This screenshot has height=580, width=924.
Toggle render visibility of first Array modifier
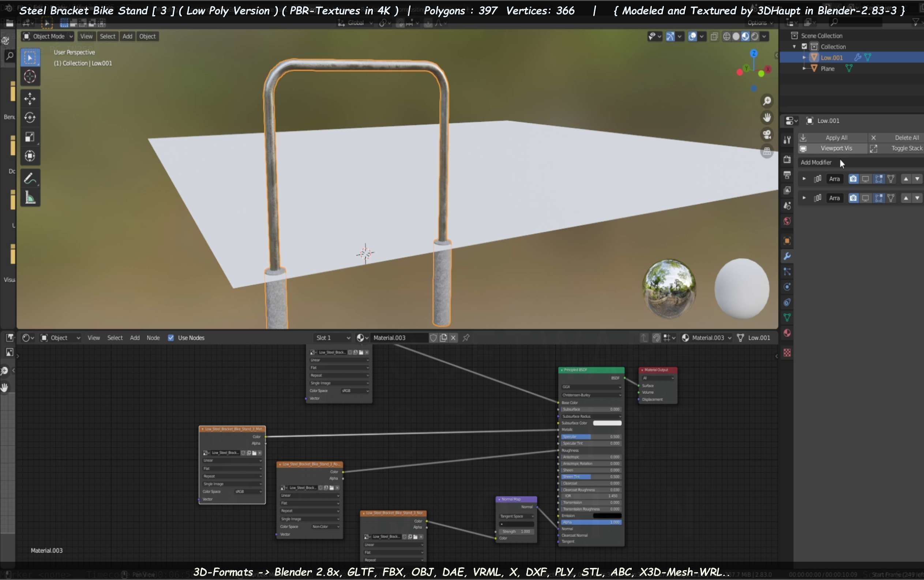click(853, 179)
